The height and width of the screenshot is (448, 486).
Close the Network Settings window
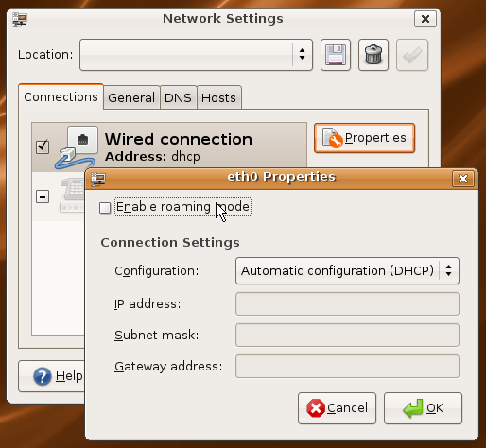coord(425,19)
